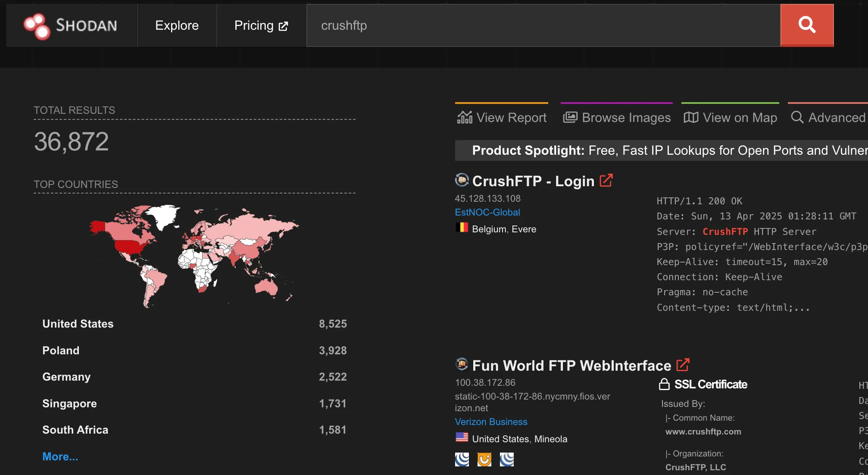Viewport: 868px width, 475px height.
Task: Click the orange middle technology icon
Action: (x=484, y=459)
